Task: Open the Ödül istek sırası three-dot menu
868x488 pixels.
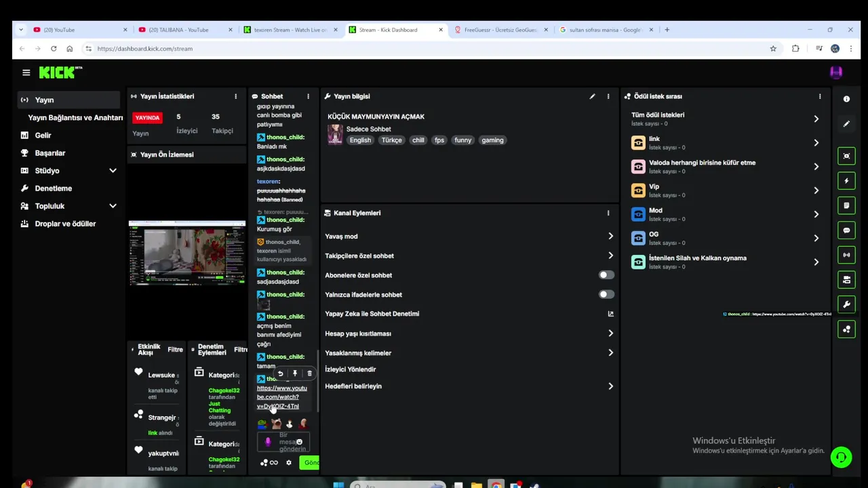Action: 820,96
